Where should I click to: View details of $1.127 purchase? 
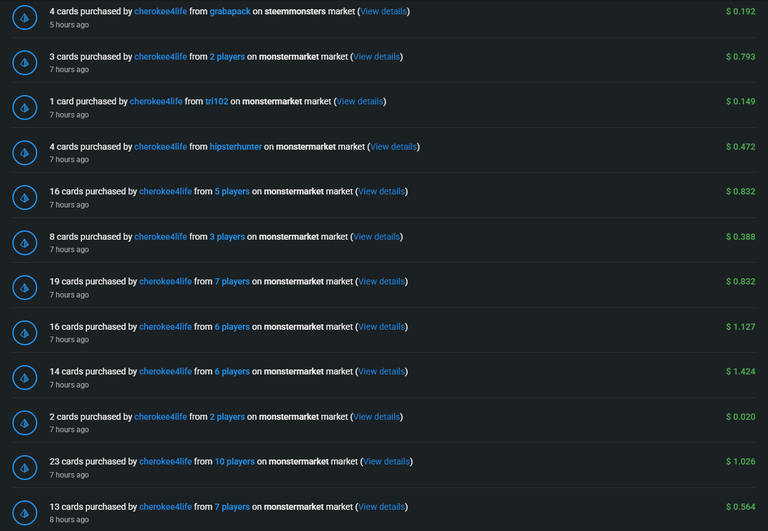382,327
